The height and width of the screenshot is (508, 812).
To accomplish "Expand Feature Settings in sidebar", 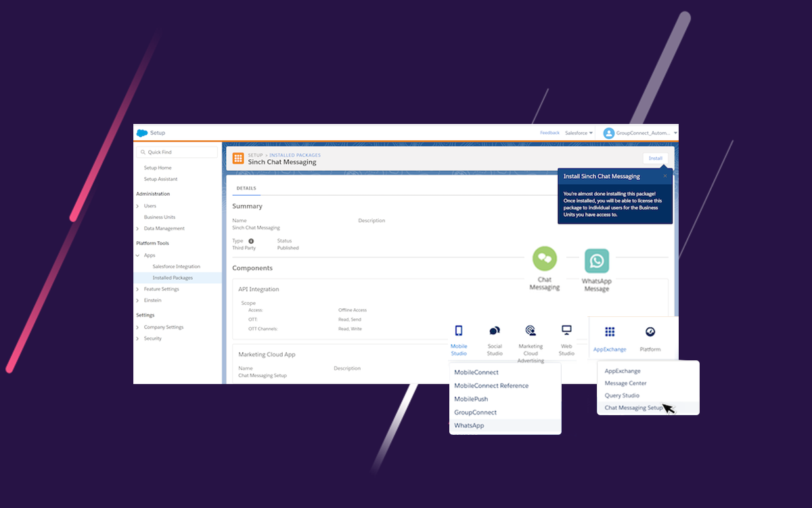I will coord(137,289).
